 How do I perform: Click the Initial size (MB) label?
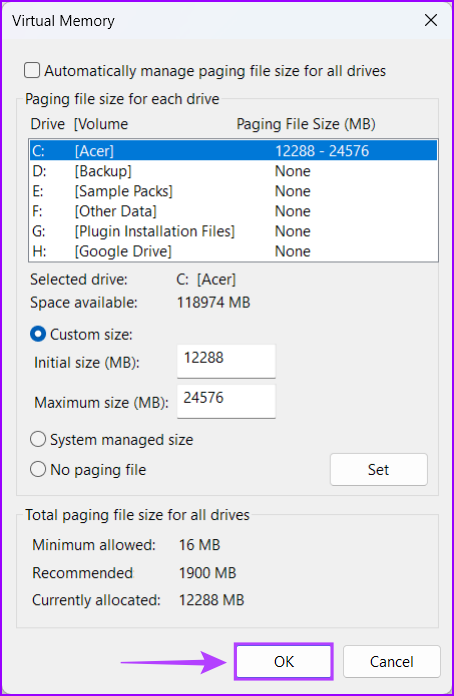(87, 363)
